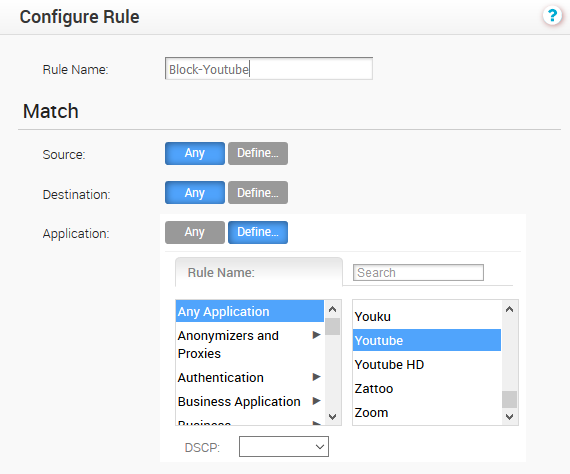This screenshot has height=474, width=570.
Task: Expand Authentication category arrow
Action: click(x=316, y=377)
